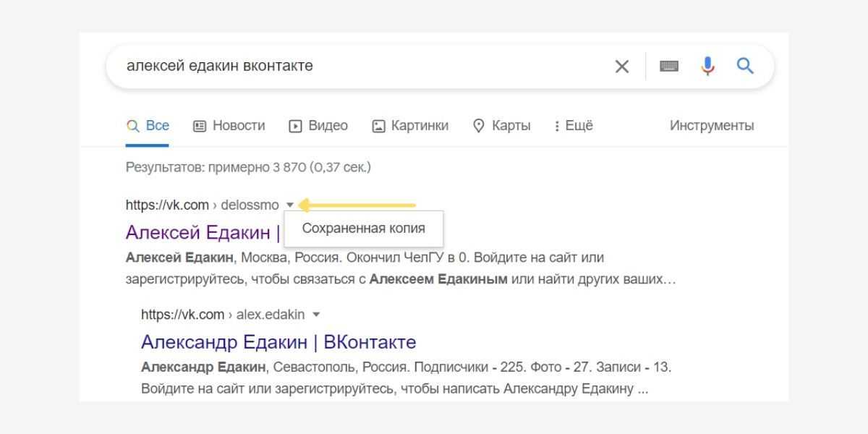Start voice search with the microphone icon
This screenshot has width=868, height=434.
click(x=709, y=67)
